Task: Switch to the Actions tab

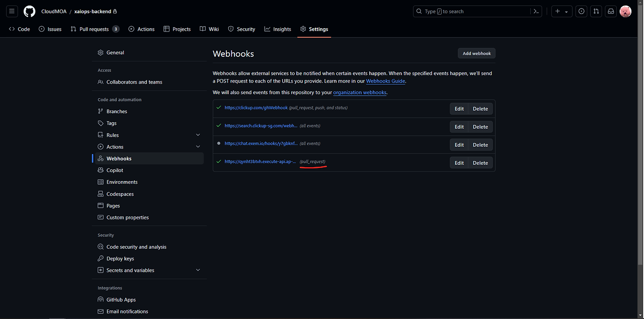Action: 141,29
